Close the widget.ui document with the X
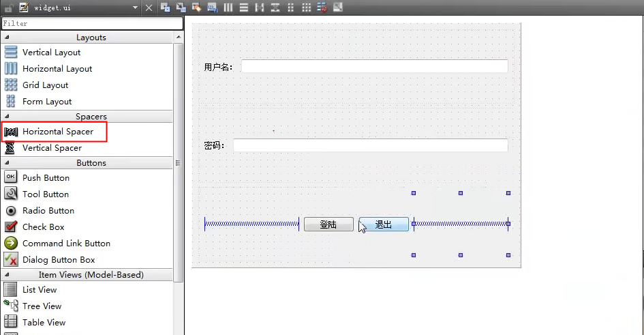Image resolution: width=644 pixels, height=335 pixels. point(149,8)
